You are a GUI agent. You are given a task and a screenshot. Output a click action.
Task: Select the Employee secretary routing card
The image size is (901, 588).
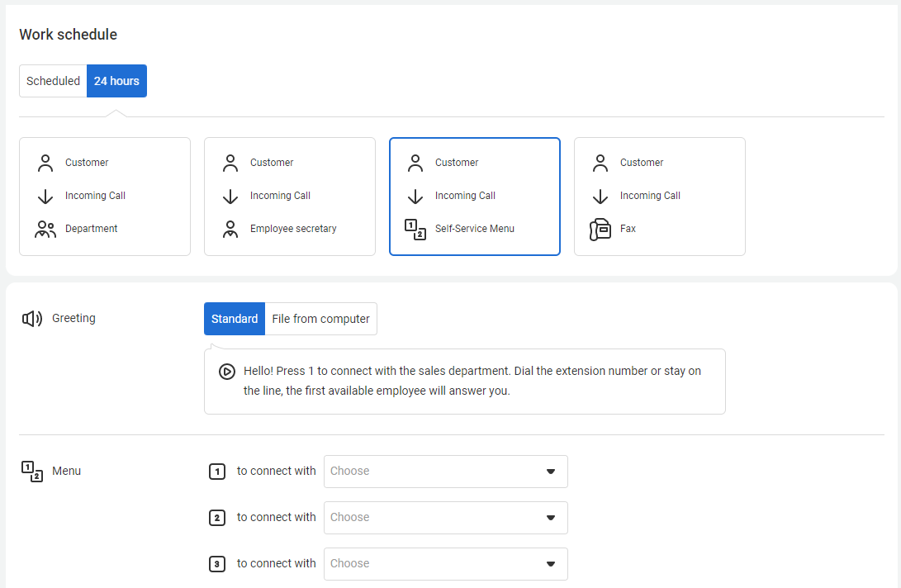point(290,197)
